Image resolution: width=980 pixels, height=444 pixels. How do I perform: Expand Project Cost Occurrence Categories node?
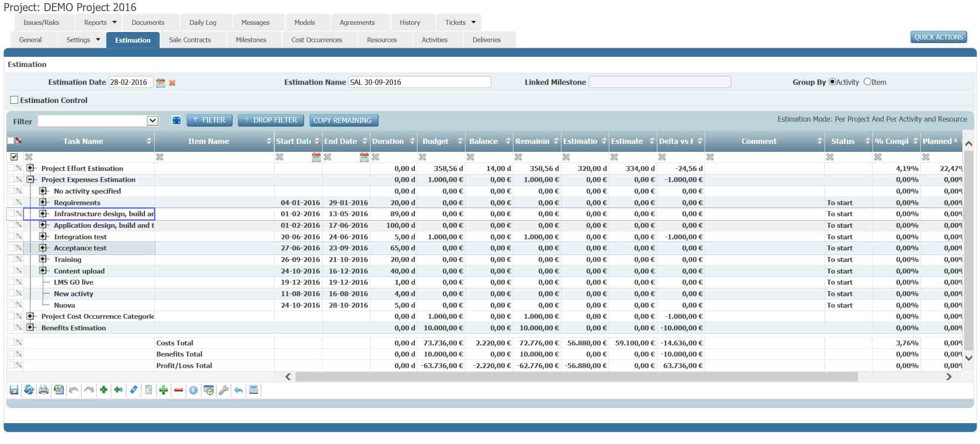(30, 316)
